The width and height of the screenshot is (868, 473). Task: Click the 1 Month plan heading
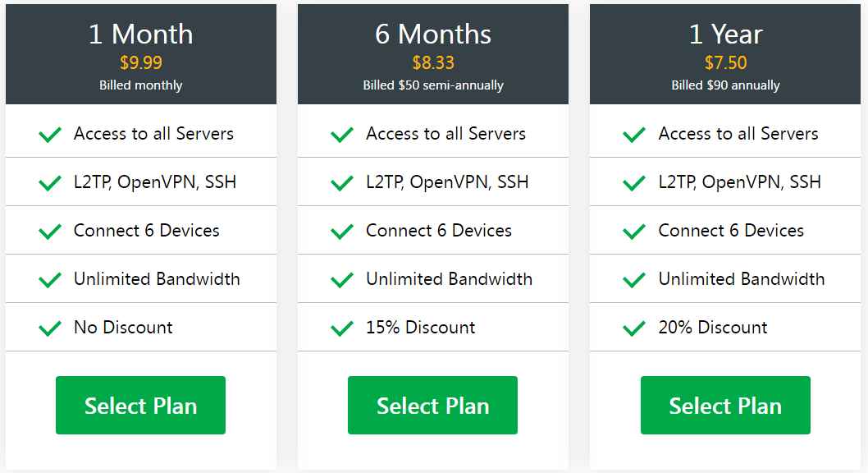point(140,34)
